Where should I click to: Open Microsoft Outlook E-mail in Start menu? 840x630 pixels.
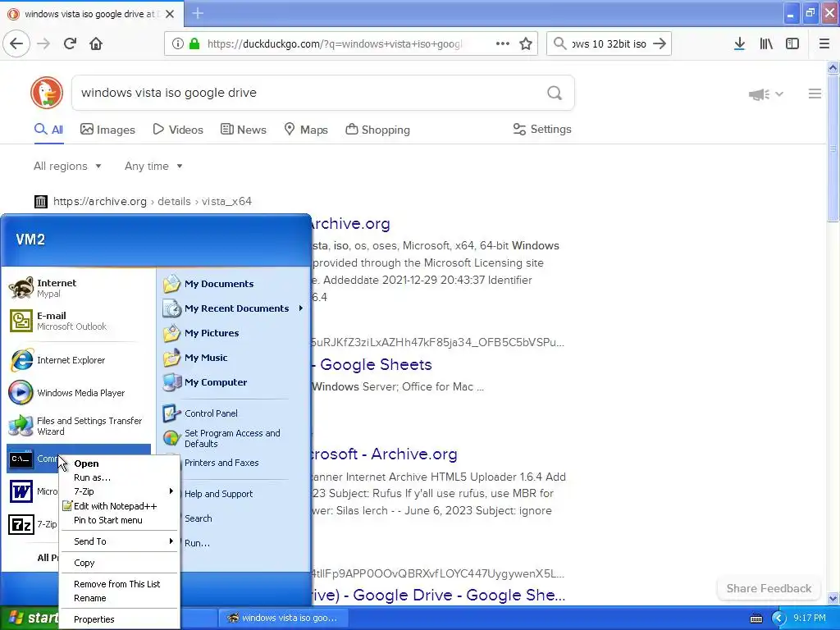click(78, 321)
